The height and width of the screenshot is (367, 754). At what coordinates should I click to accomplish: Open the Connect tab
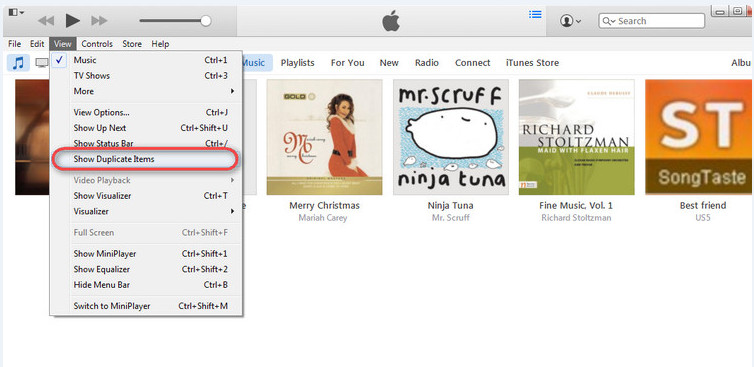473,63
